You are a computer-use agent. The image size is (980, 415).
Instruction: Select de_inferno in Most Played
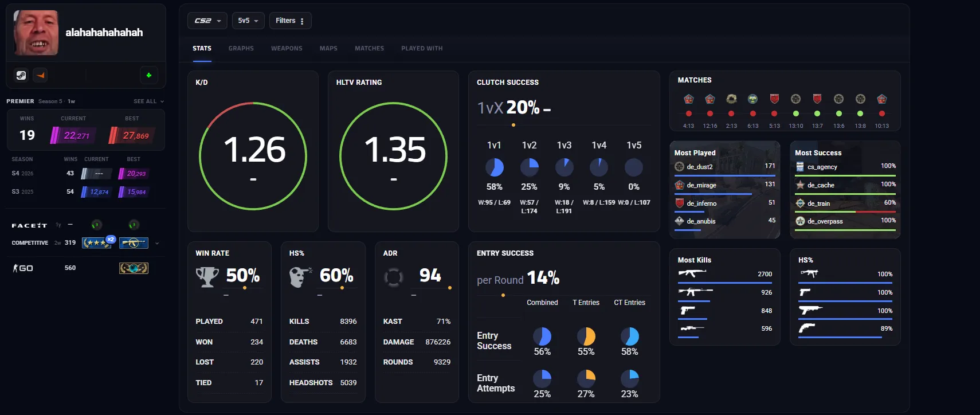coord(725,204)
